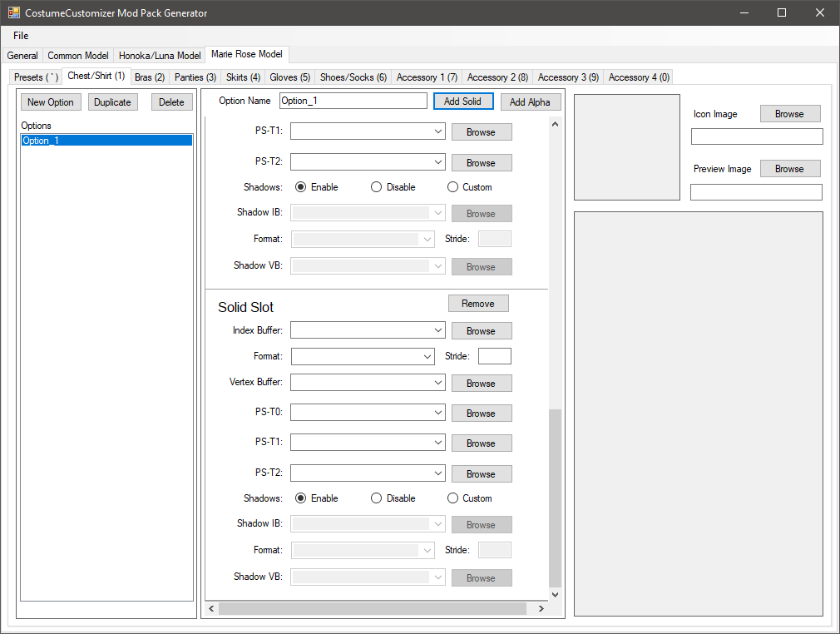Click horizontal scrollbar right arrow
The width and height of the screenshot is (840, 634).
point(541,608)
